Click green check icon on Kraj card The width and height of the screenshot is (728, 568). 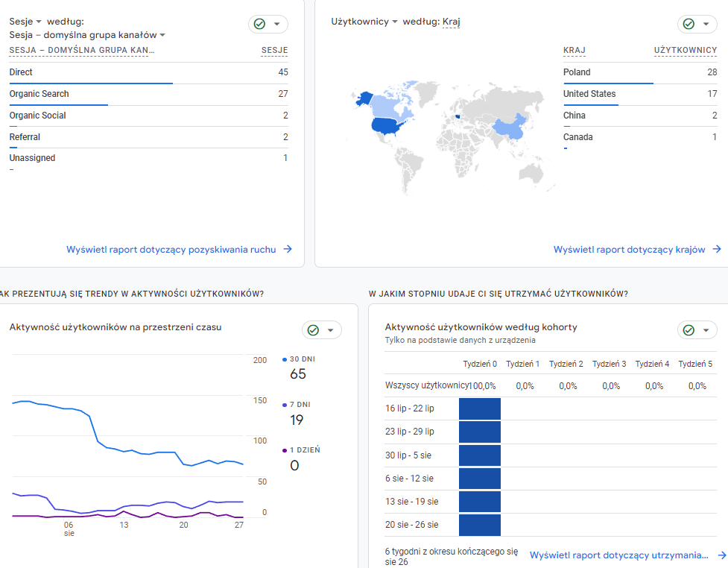tap(689, 24)
